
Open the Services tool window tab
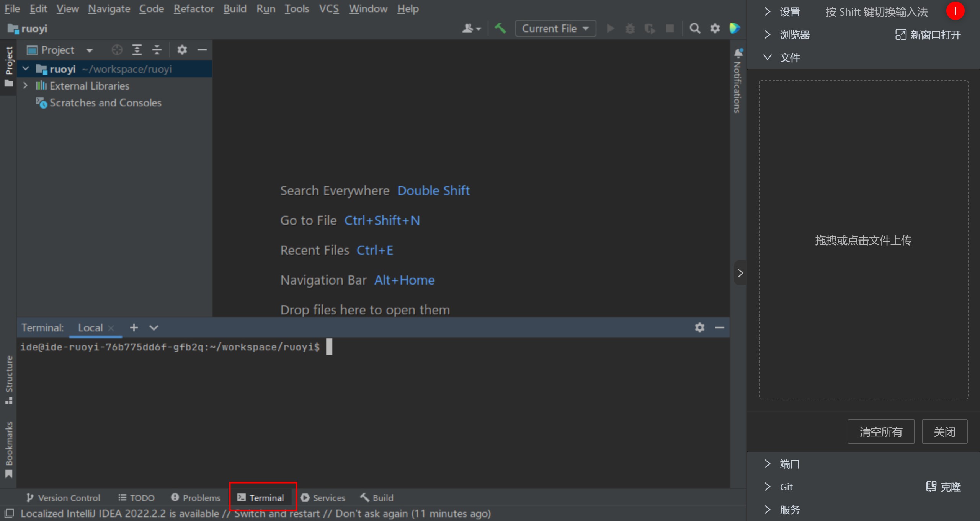point(323,498)
